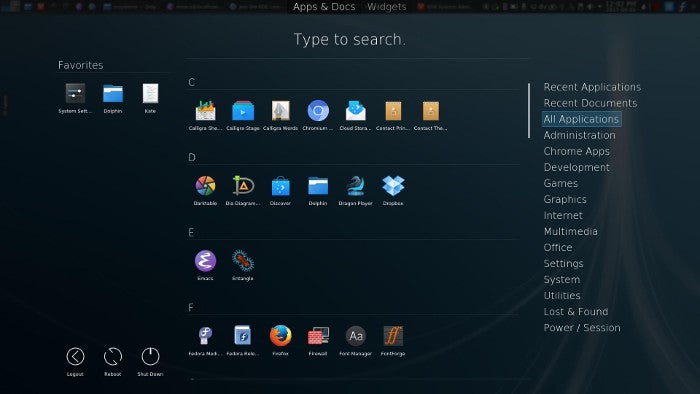Image resolution: width=700 pixels, height=394 pixels.
Task: Open Fedora Release Notes icon
Action: (x=243, y=340)
